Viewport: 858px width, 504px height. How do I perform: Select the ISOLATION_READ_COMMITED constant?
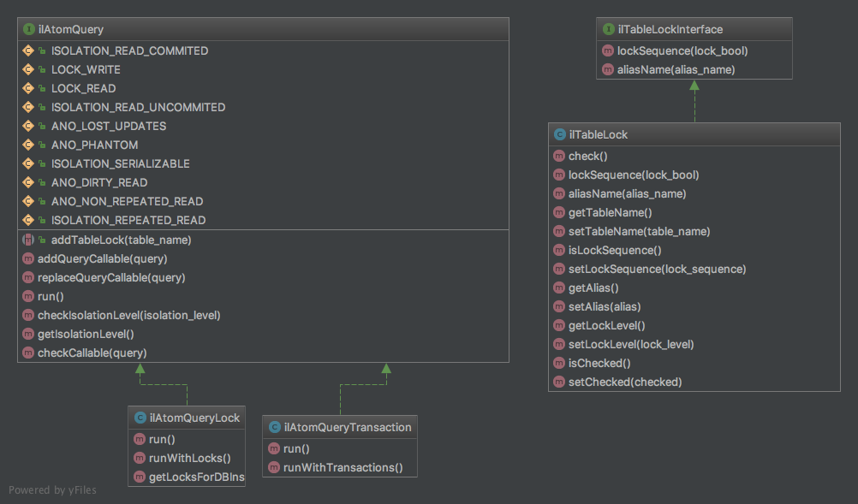tap(129, 50)
